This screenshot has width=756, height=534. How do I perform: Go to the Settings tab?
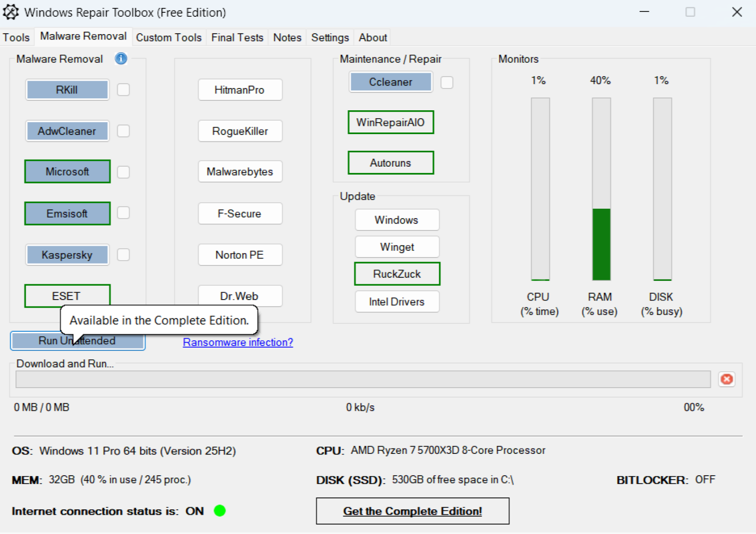tap(330, 38)
